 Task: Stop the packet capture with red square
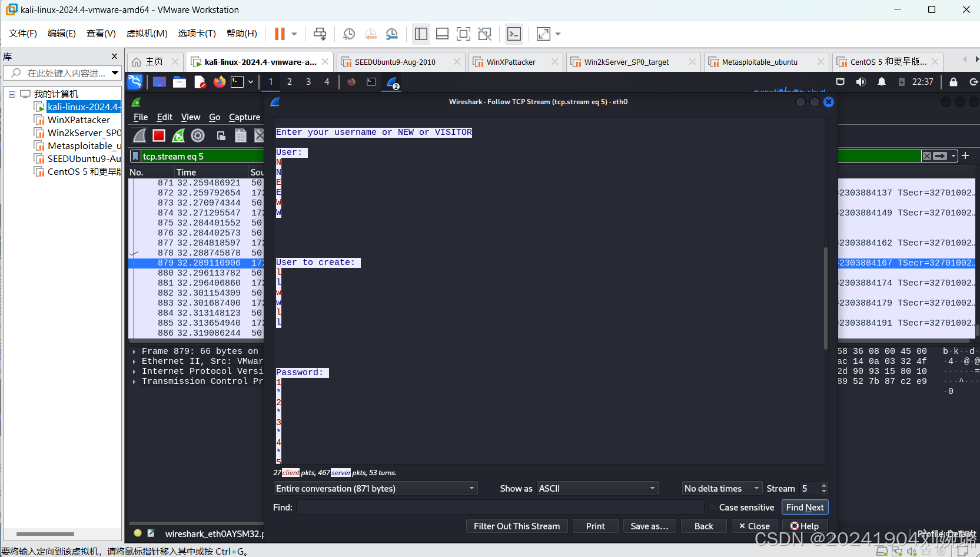tap(159, 136)
